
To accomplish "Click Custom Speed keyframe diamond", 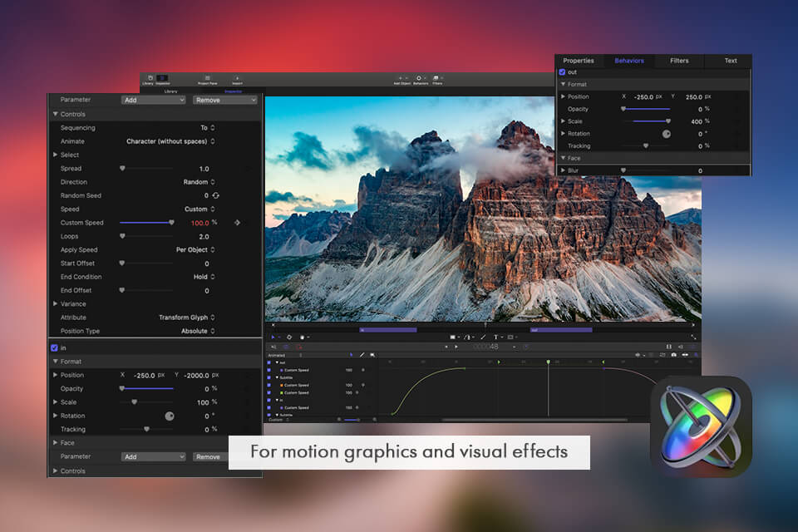I will pos(237,223).
